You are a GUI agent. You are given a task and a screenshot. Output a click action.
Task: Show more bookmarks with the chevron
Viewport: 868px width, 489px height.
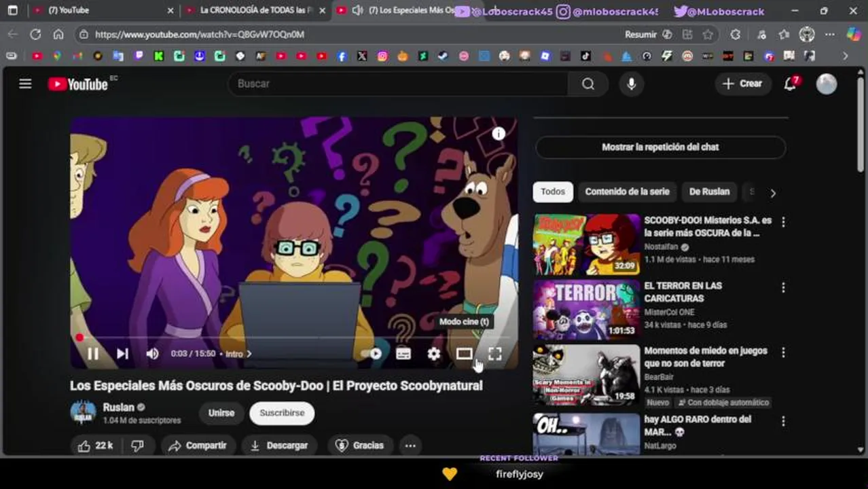[846, 56]
